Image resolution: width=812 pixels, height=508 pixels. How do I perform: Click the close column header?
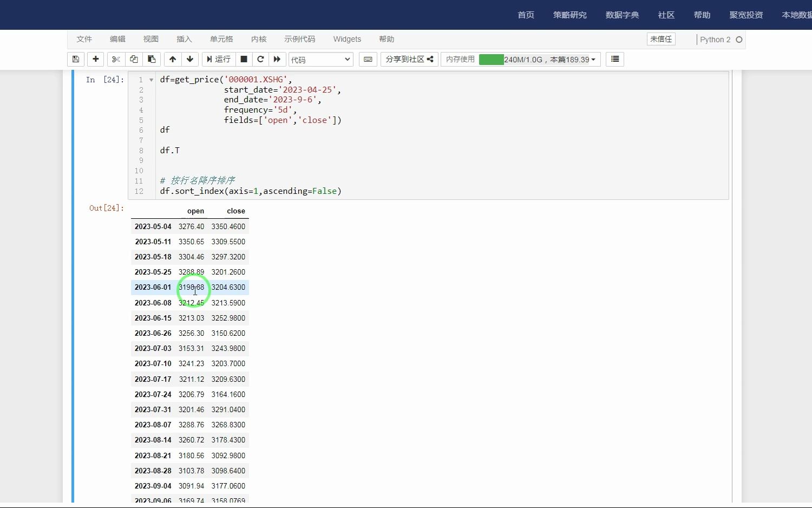pyautogui.click(x=236, y=211)
